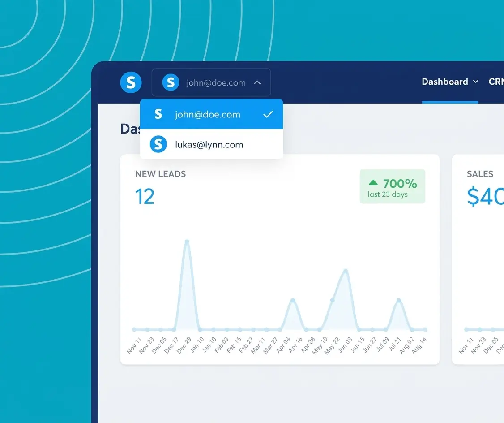Click the Mar 27 axis label in New Leads chart
Image resolution: width=504 pixels, height=423 pixels.
(270, 345)
